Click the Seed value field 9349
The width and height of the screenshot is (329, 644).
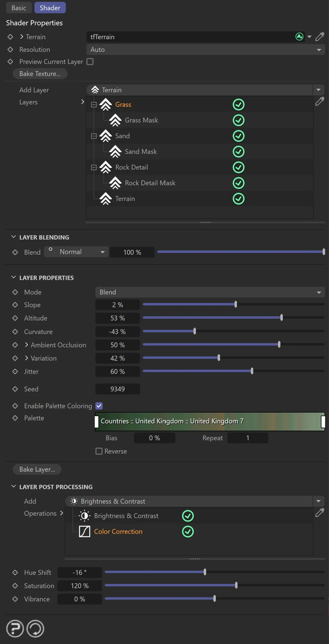pyautogui.click(x=118, y=389)
